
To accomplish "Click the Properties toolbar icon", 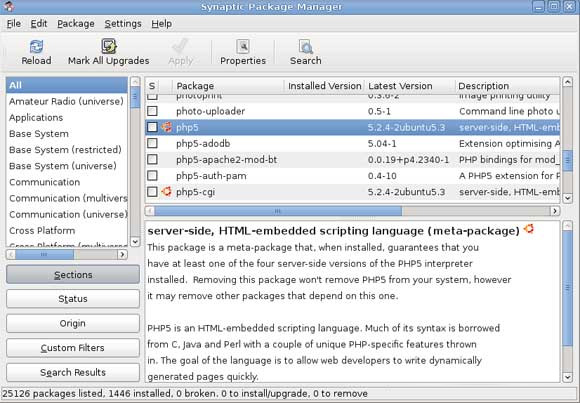I will click(243, 47).
